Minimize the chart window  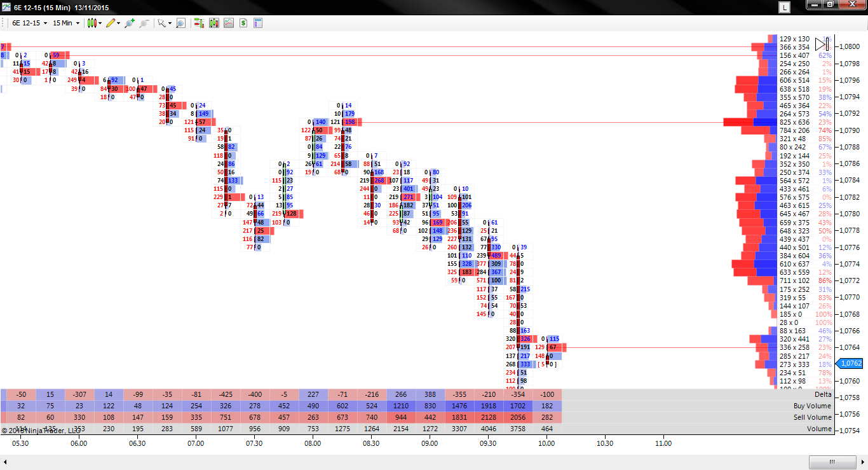[814, 4]
